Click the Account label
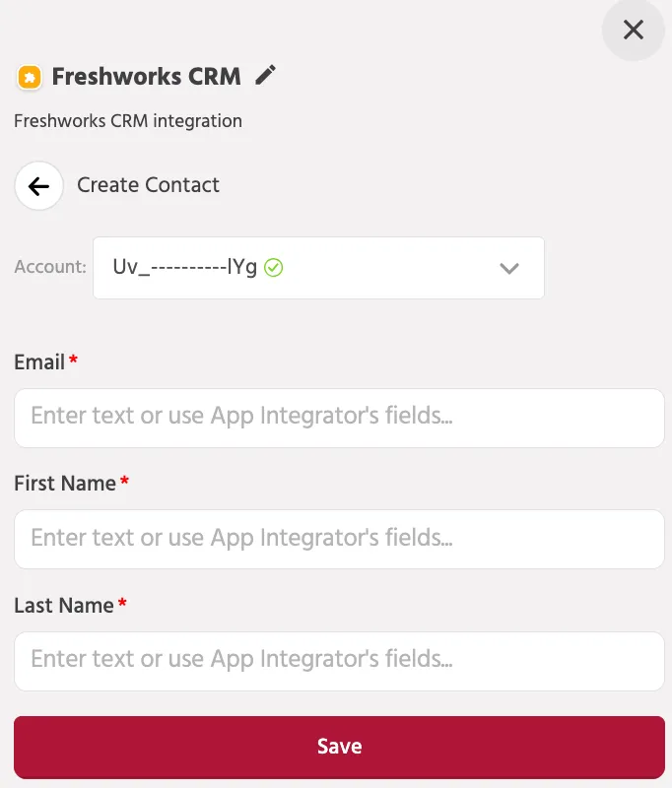 50,267
